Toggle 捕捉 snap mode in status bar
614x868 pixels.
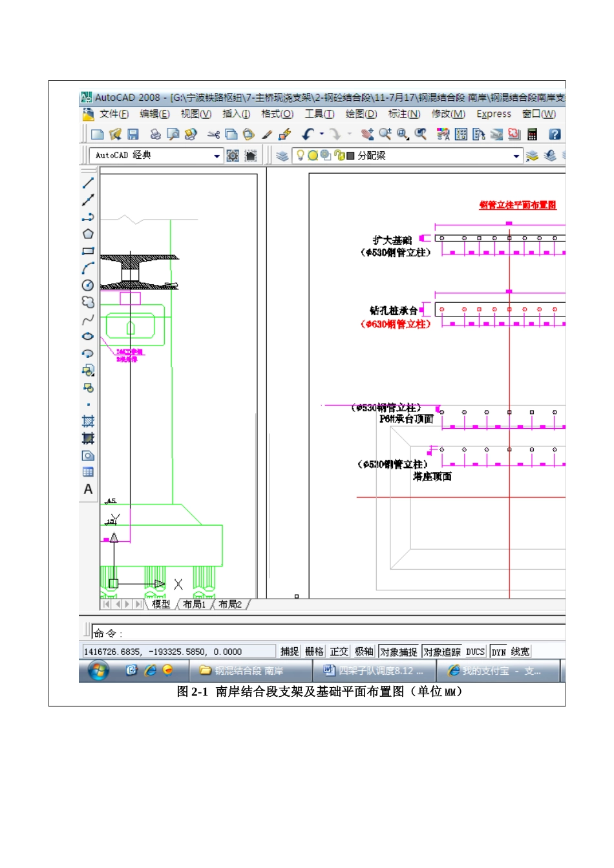point(290,652)
